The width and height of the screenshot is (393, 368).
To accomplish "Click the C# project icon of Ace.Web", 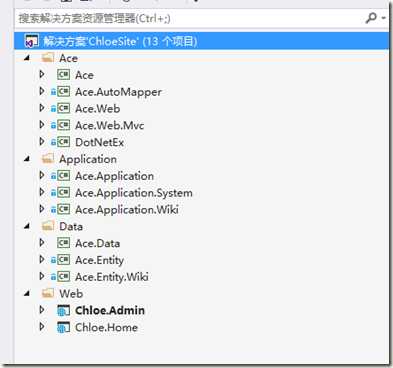I will click(63, 108).
